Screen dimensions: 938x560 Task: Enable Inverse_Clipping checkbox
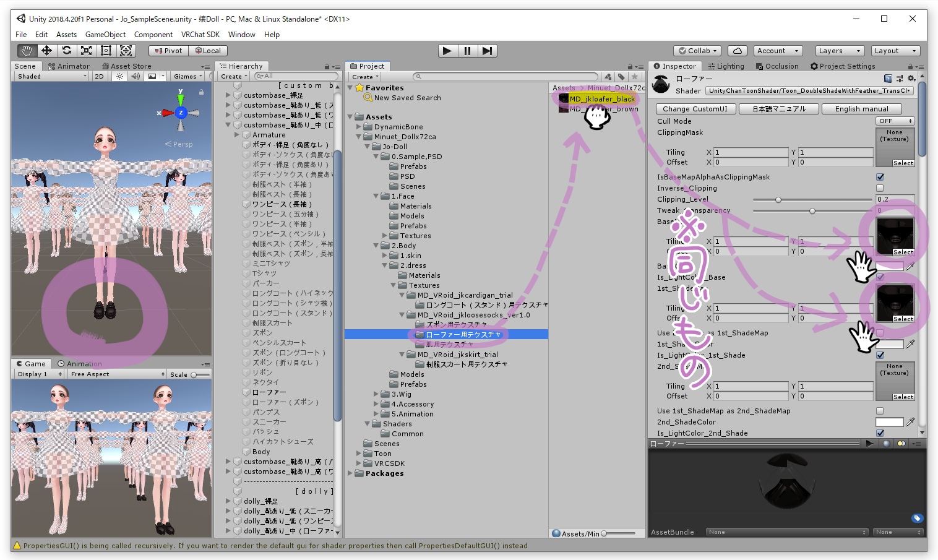tap(880, 188)
